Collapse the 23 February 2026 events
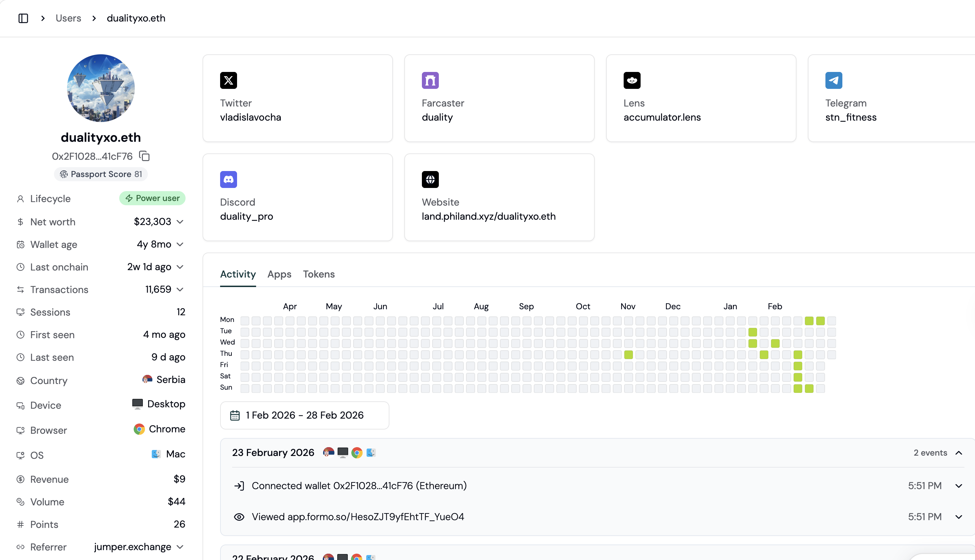 coord(959,453)
